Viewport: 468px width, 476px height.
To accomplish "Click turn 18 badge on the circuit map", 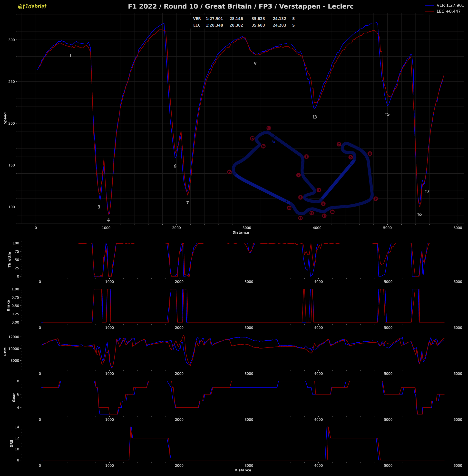I will (x=269, y=128).
